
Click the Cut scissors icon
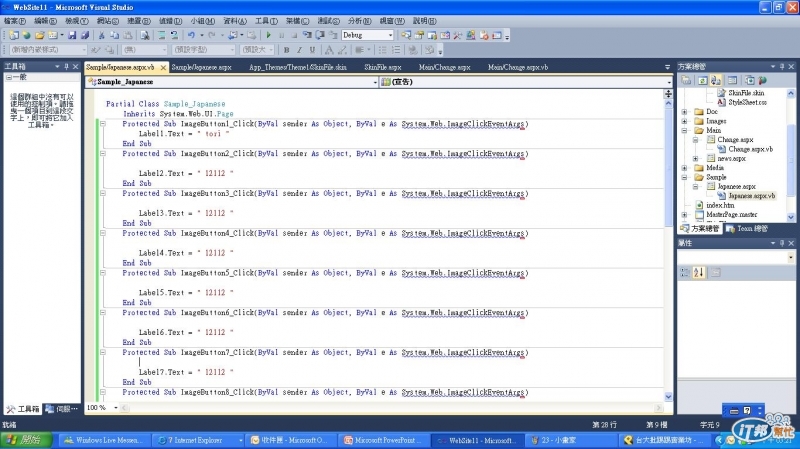coord(102,35)
